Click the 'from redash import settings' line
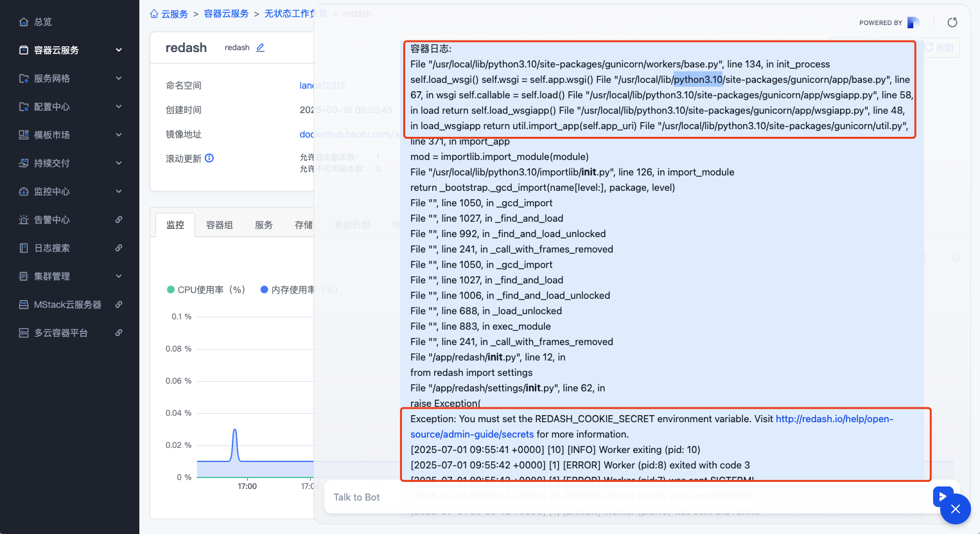Viewport: 980px width, 534px height. click(471, 373)
